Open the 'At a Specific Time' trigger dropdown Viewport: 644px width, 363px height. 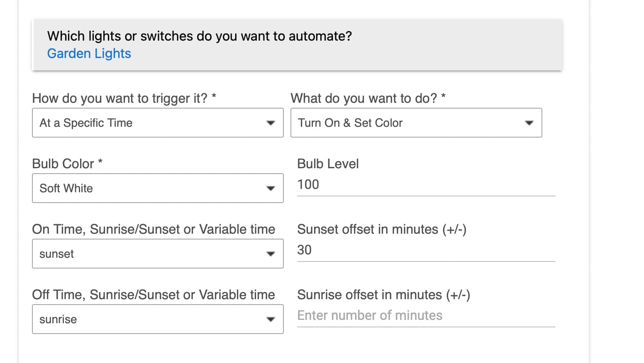click(x=158, y=123)
